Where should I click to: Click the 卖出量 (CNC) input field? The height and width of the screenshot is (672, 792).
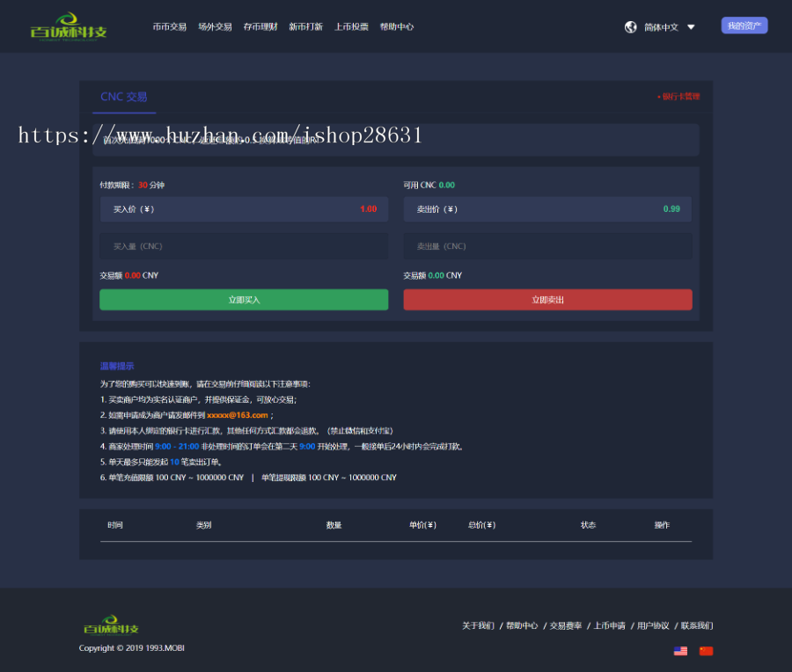[547, 246]
